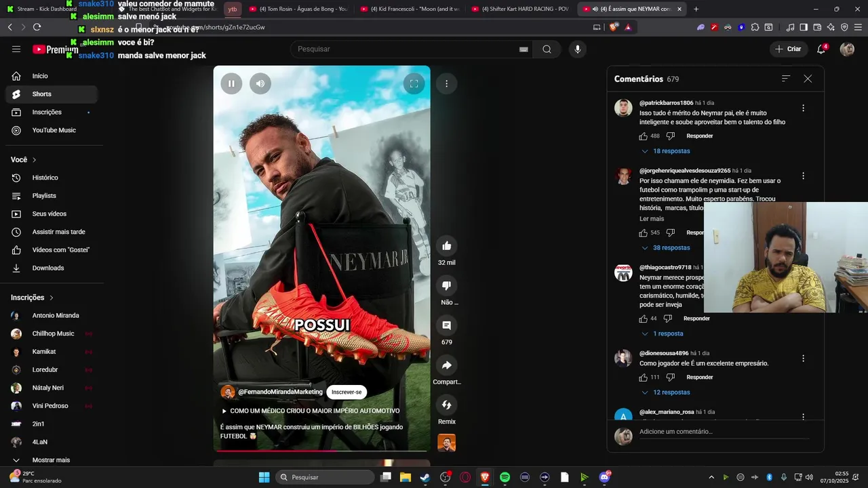The height and width of the screenshot is (488, 868).
Task: Open Downloads in the sidebar
Action: click(51, 268)
